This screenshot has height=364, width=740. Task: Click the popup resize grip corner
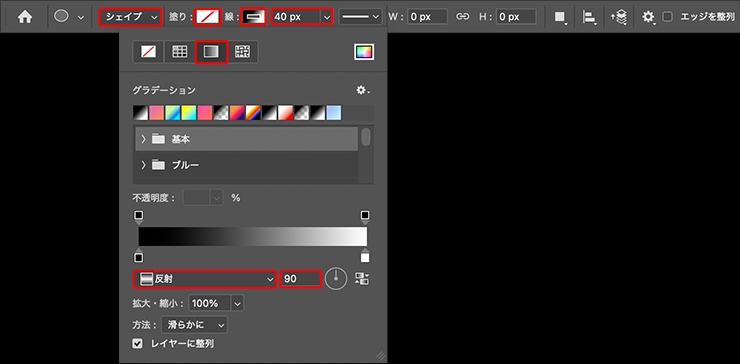[380, 356]
